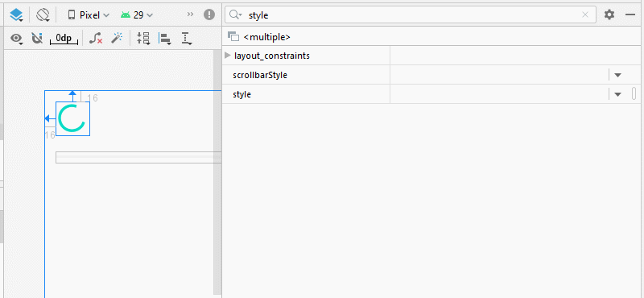Click the orientation rotate icon
Screen dimensions: 644x298
point(43,15)
